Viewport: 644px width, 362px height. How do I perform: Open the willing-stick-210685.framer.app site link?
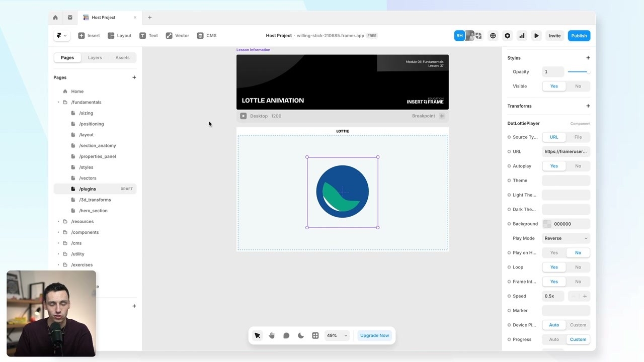point(331,36)
